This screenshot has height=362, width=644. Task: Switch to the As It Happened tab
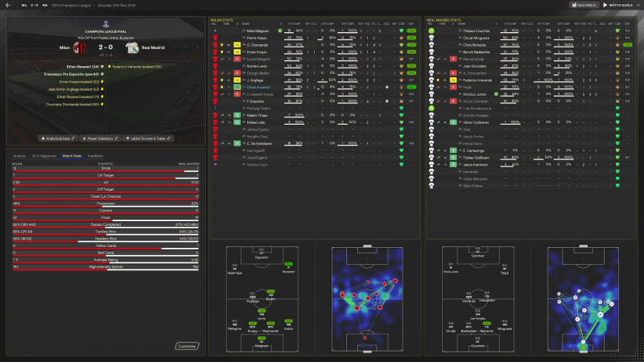point(44,156)
